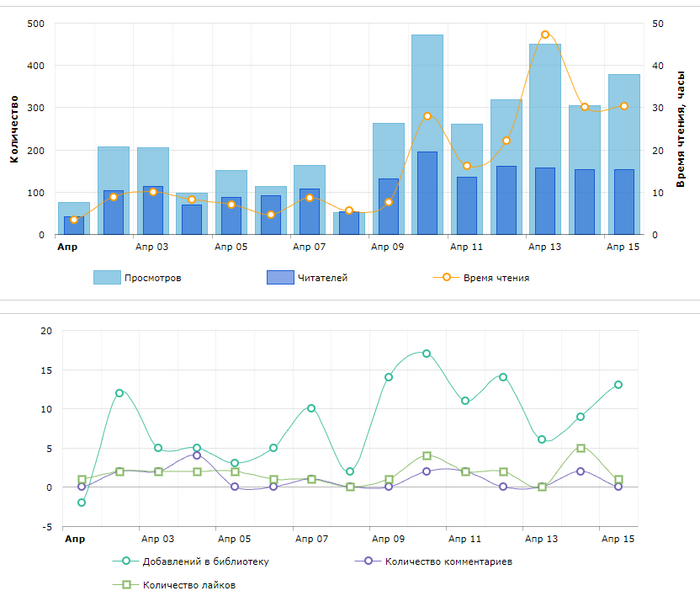Click the teal library-additions point on Apr 13
700x596 pixels.
click(x=542, y=439)
